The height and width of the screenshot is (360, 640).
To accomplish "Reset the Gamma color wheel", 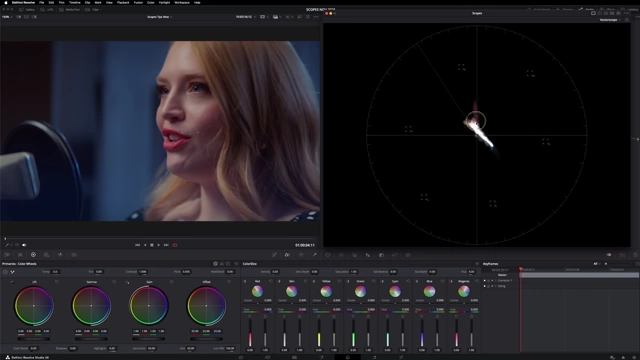I will pyautogui.click(x=114, y=282).
